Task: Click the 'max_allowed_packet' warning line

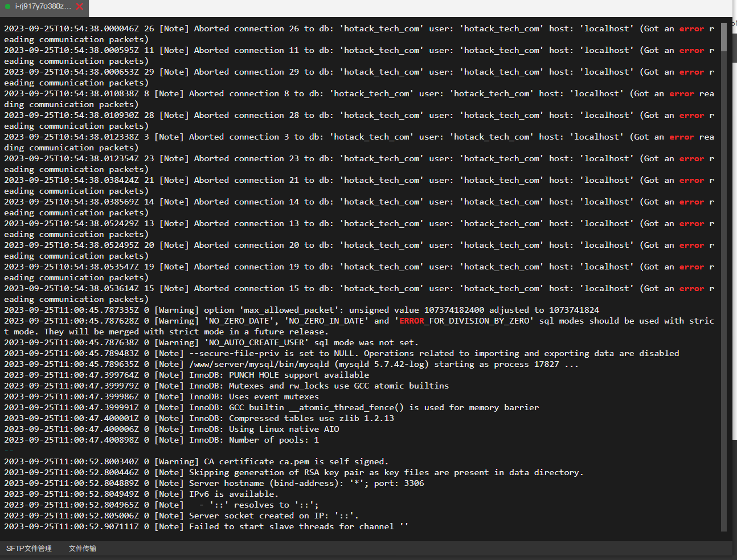Action: tap(302, 310)
